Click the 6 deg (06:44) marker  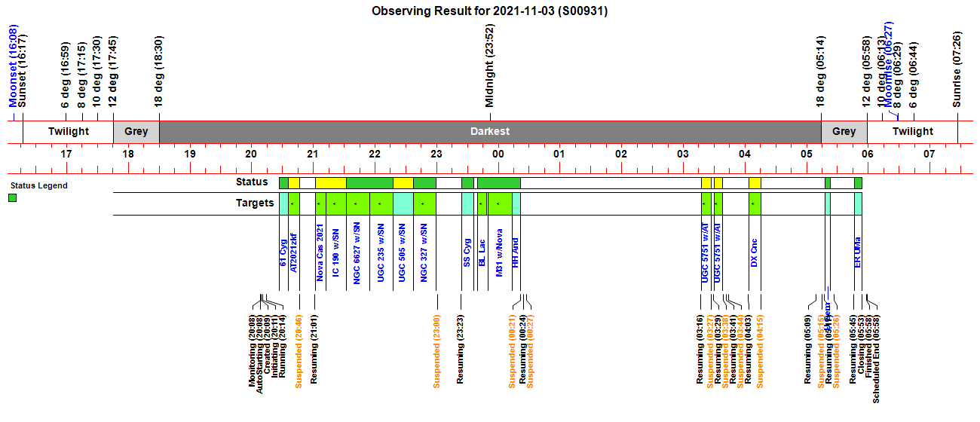pos(914,76)
